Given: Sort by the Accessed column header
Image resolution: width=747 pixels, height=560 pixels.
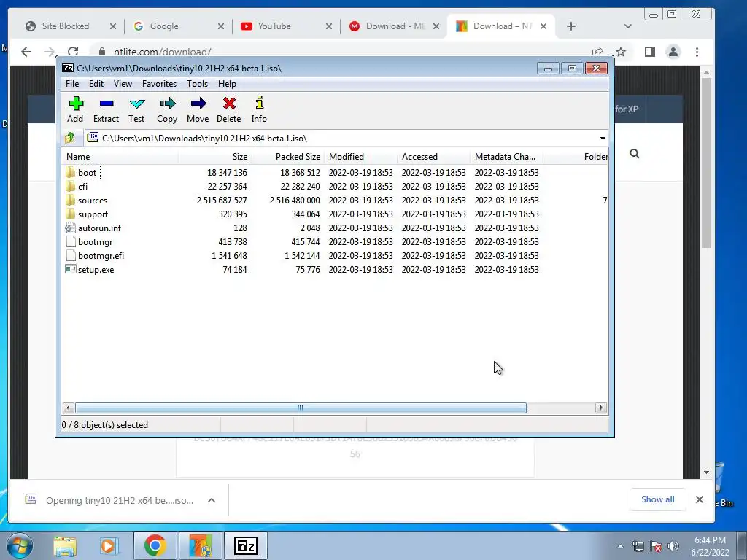Looking at the screenshot, I should click(433, 157).
